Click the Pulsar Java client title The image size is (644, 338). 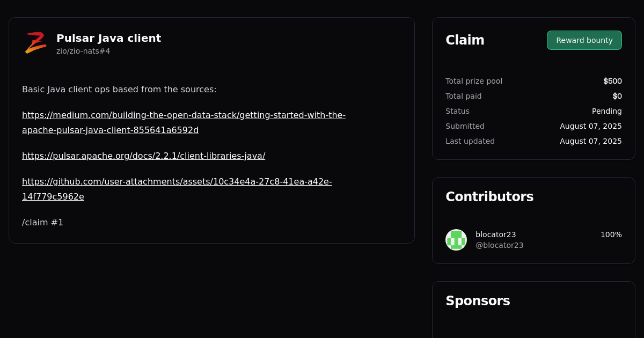tap(108, 38)
